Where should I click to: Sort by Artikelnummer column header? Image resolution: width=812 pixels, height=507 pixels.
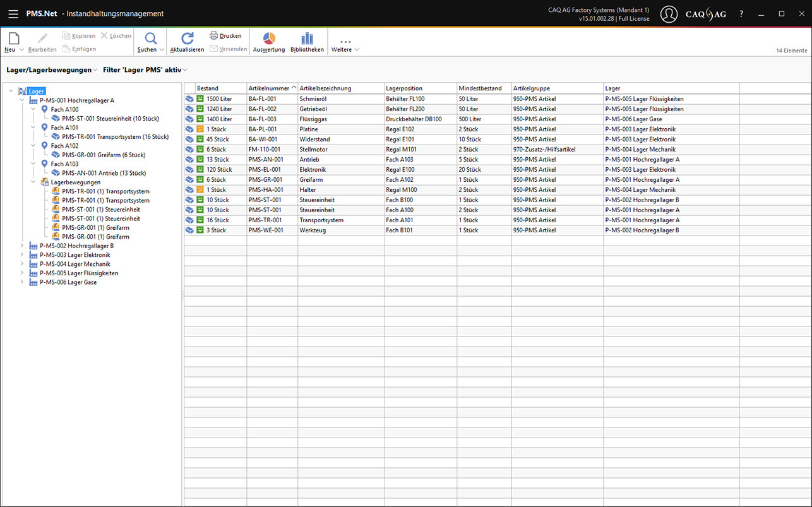268,88
